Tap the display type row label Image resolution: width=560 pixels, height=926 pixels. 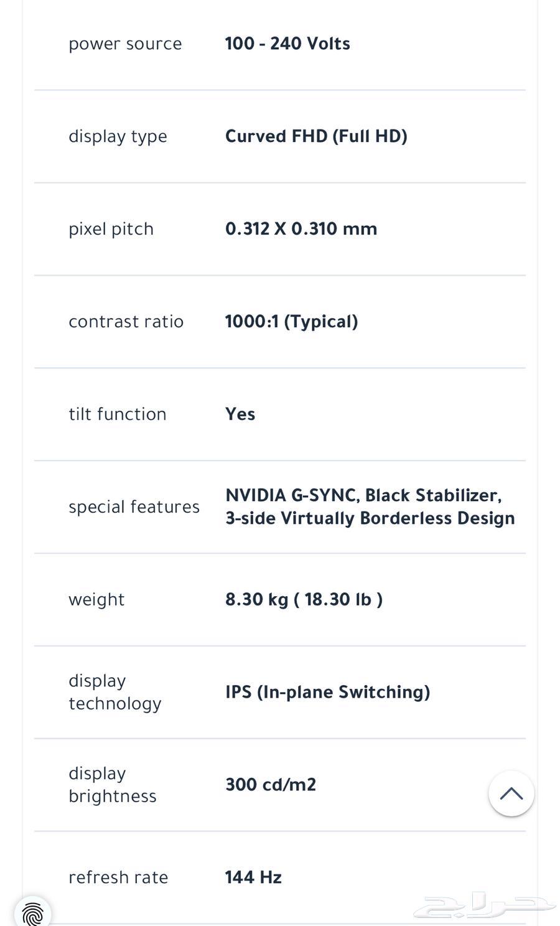(118, 137)
